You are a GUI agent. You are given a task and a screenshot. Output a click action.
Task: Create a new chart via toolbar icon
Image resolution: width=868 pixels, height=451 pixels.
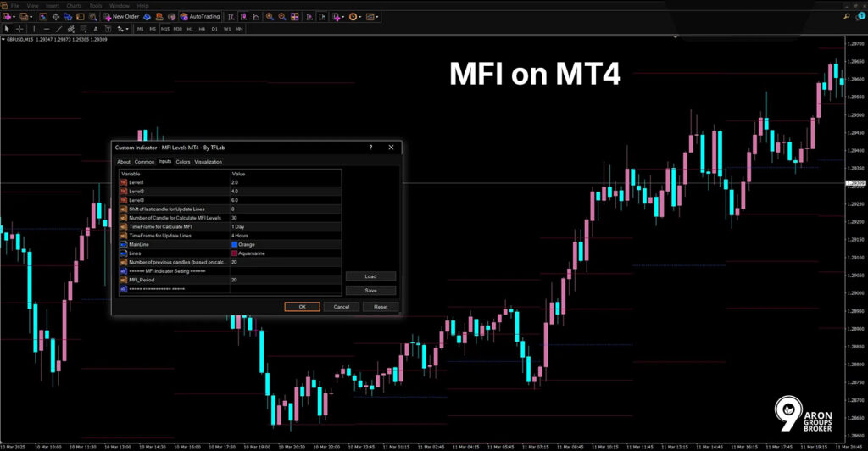pyautogui.click(x=8, y=17)
